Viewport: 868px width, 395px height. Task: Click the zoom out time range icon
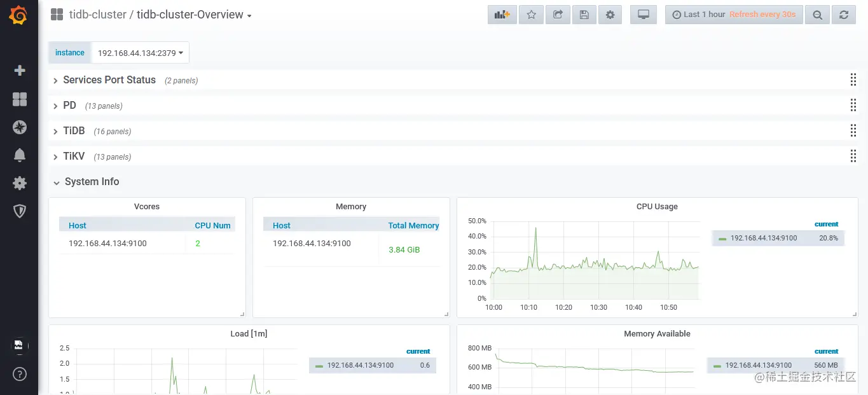818,15
